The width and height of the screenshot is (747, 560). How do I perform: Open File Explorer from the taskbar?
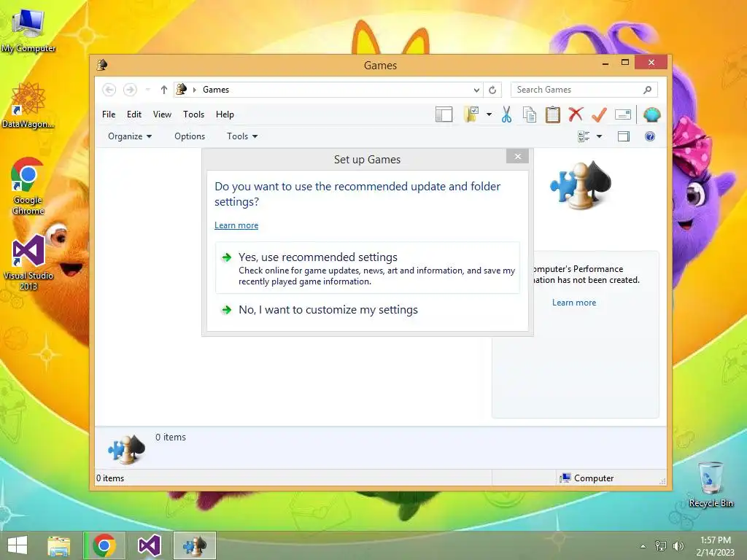click(59, 545)
